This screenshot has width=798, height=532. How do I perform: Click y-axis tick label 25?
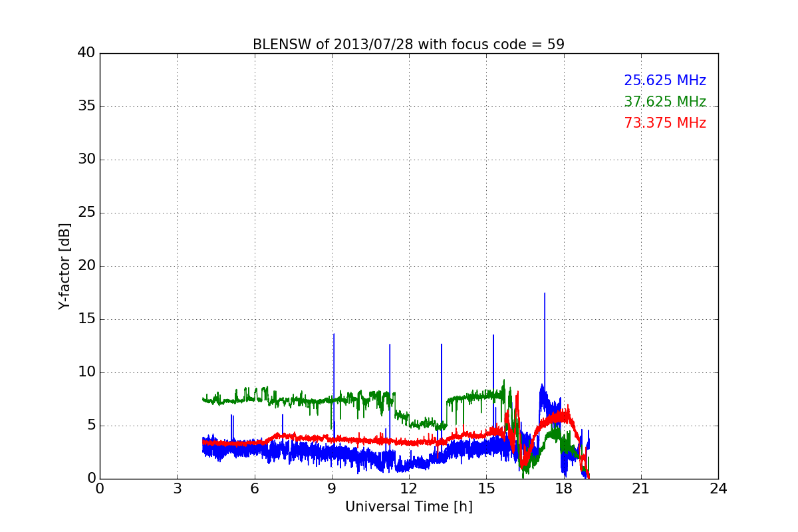tap(86, 213)
